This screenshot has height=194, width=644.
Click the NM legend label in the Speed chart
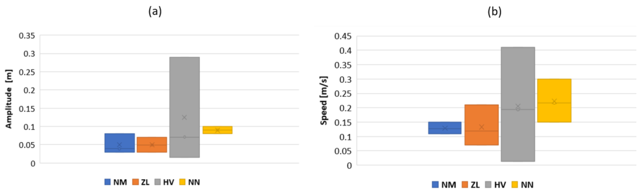coord(449,185)
